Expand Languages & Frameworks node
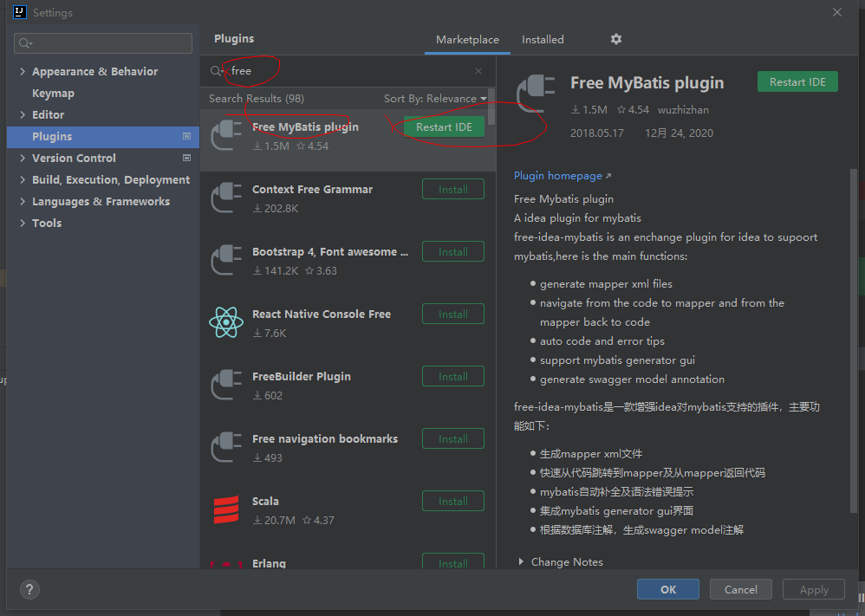 pyautogui.click(x=23, y=201)
